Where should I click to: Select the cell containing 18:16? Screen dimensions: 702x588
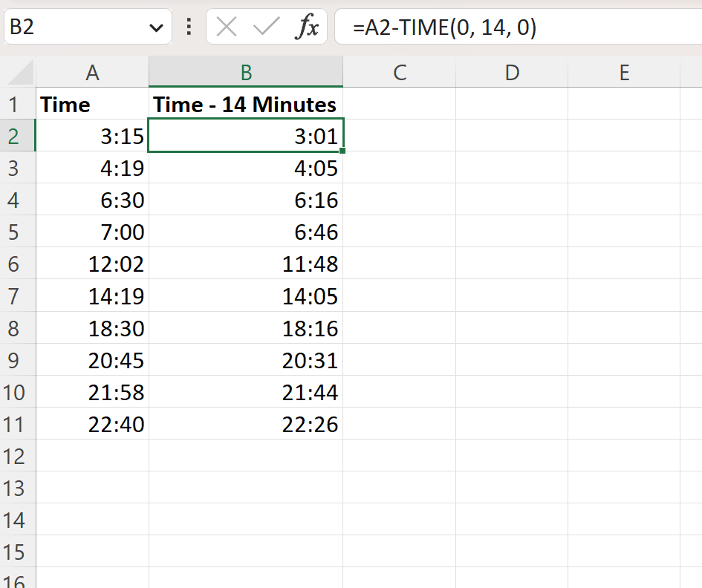click(246, 328)
